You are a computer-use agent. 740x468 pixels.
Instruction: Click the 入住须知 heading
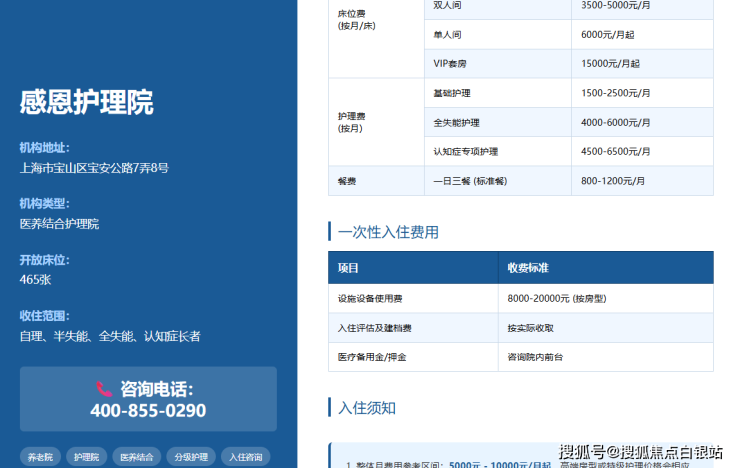point(367,408)
